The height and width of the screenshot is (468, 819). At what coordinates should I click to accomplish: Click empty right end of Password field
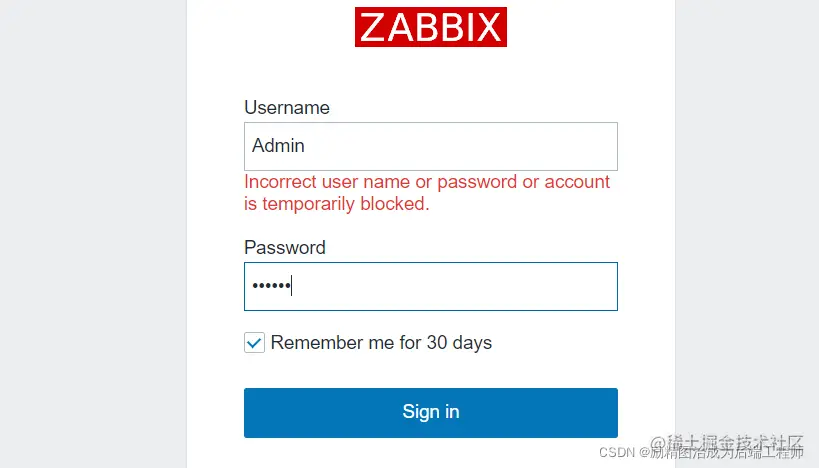(580, 286)
